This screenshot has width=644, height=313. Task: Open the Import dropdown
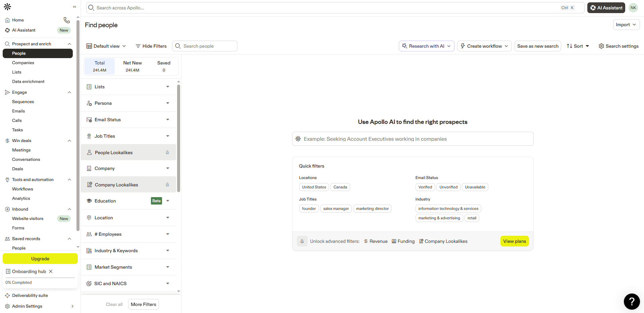click(626, 25)
